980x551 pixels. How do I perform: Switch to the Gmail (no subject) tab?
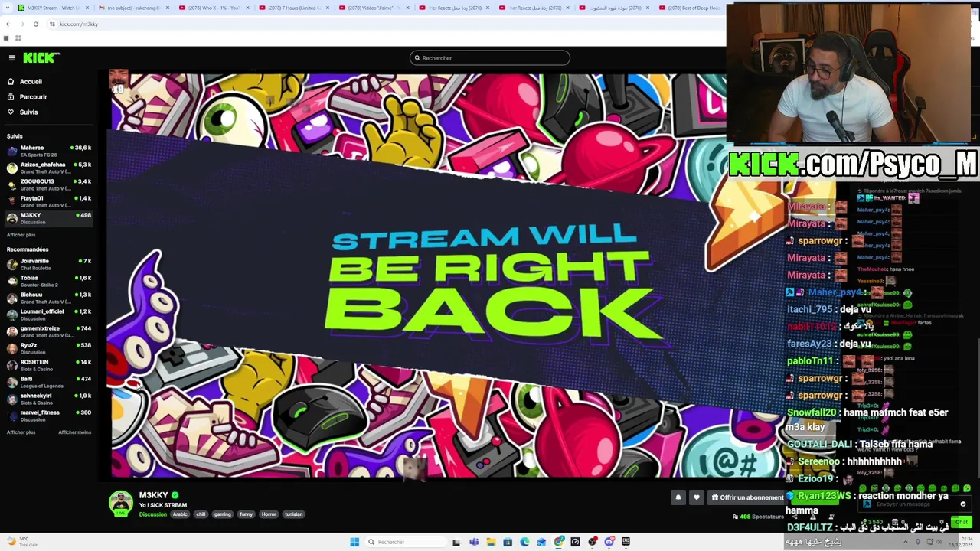134,8
